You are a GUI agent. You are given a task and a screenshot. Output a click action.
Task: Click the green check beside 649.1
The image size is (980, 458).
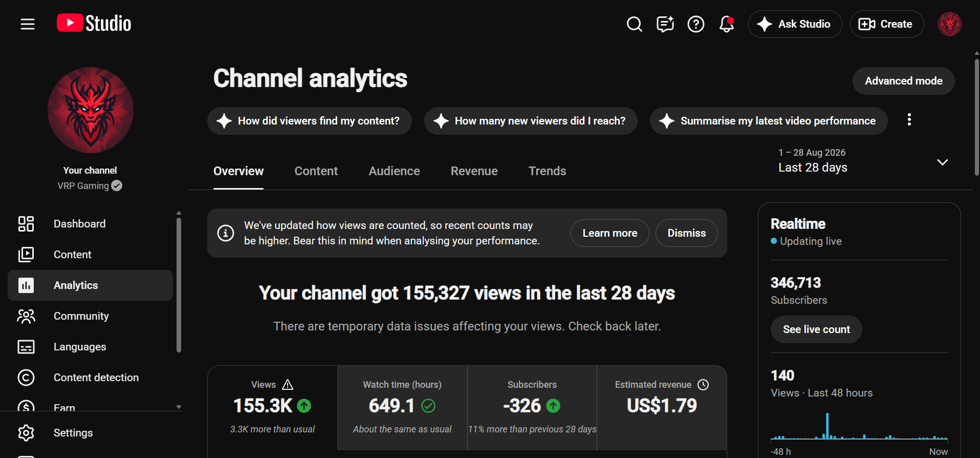[x=428, y=406]
